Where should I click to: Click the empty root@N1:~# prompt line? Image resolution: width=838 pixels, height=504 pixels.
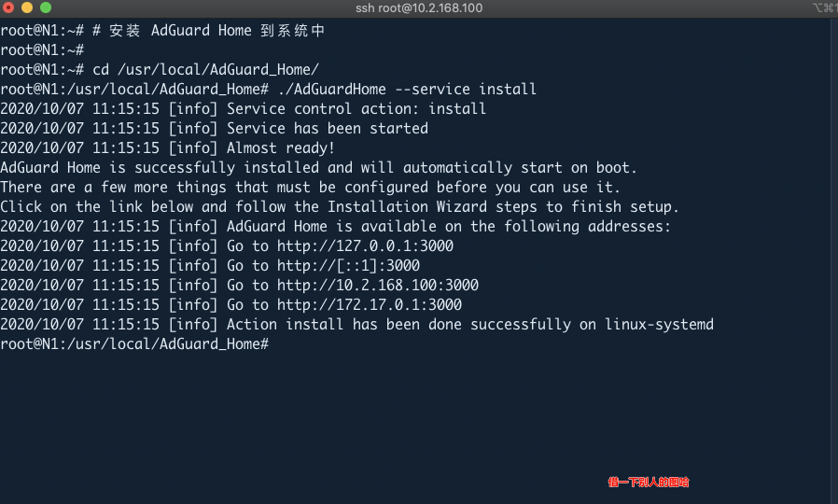(42, 50)
